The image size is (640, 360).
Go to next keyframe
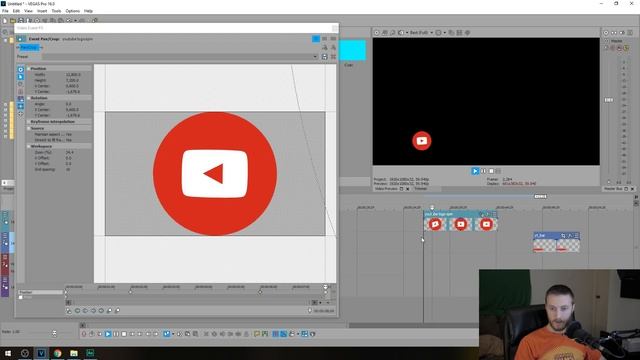coord(93,311)
